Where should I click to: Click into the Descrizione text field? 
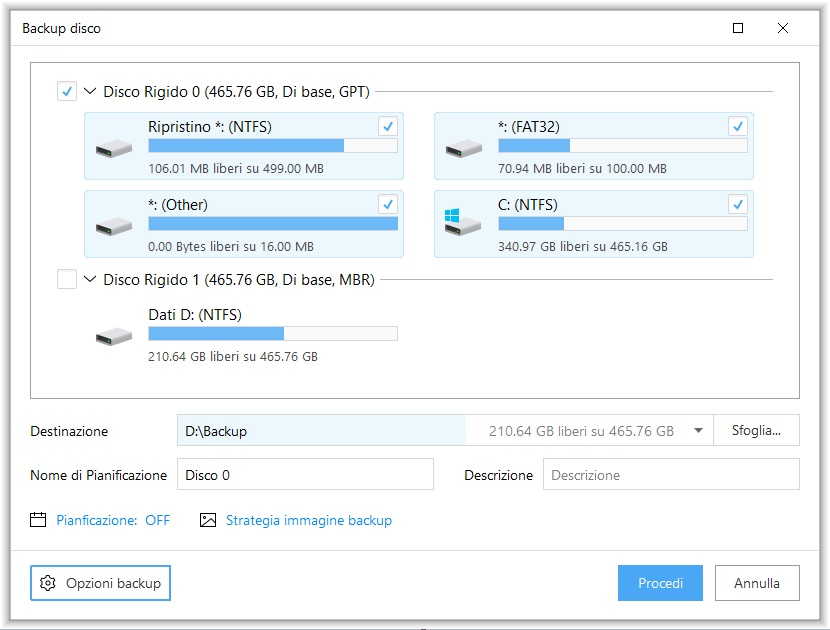click(x=670, y=475)
